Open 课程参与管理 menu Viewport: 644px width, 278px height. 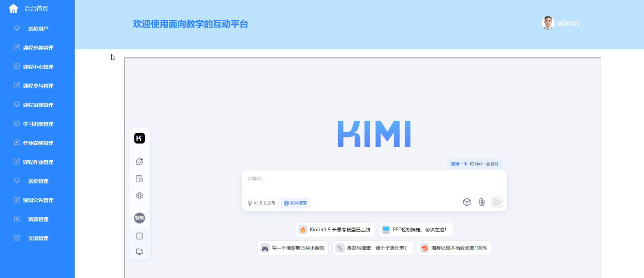(x=37, y=86)
